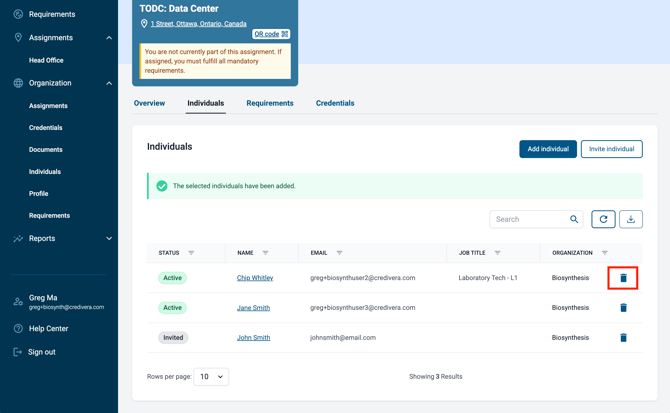Open the QR code link
This screenshot has width=670, height=413.
coord(271,34)
